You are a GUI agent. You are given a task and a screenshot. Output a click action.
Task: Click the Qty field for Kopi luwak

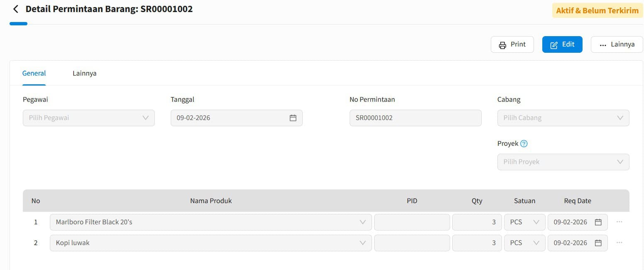coord(477,243)
